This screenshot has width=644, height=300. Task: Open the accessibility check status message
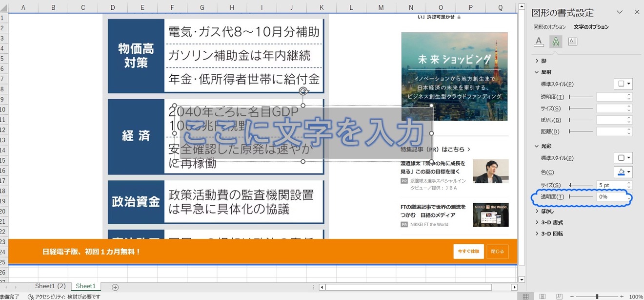click(64, 297)
